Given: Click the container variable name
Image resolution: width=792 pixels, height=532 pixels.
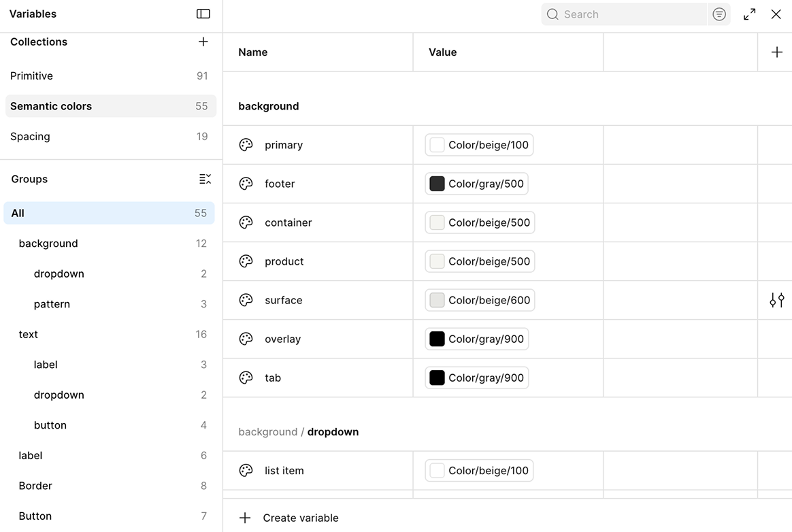Looking at the screenshot, I should 288,223.
